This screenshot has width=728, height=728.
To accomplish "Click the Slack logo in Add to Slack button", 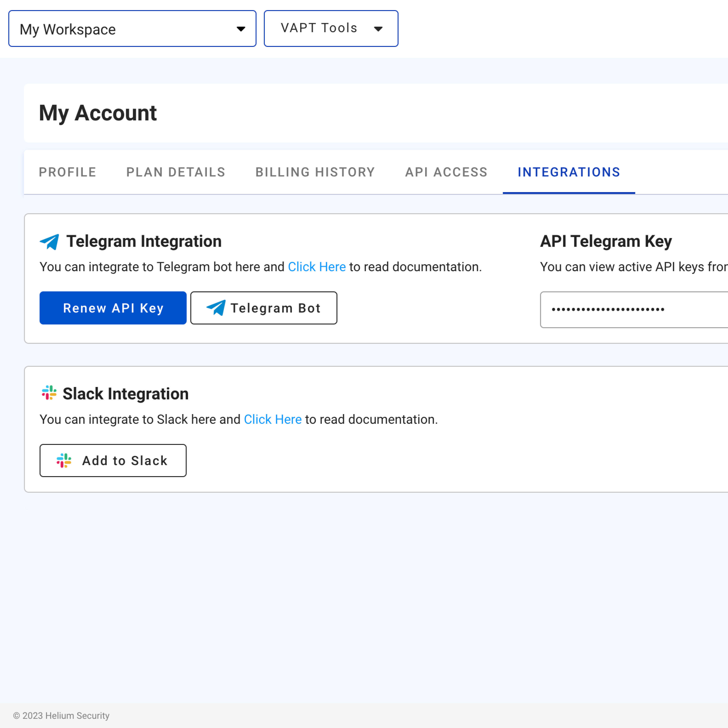I will (x=64, y=461).
